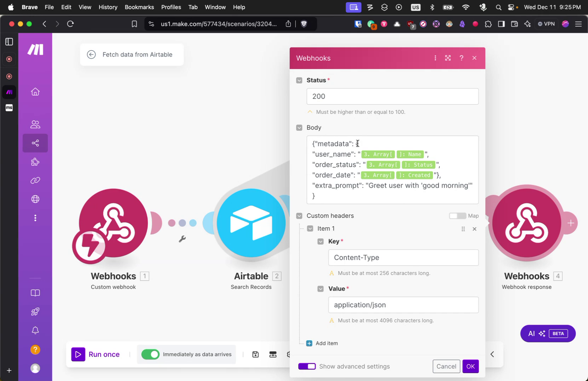Screen dimensions: 588x381
Task: Open the History menu
Action: coord(108,7)
